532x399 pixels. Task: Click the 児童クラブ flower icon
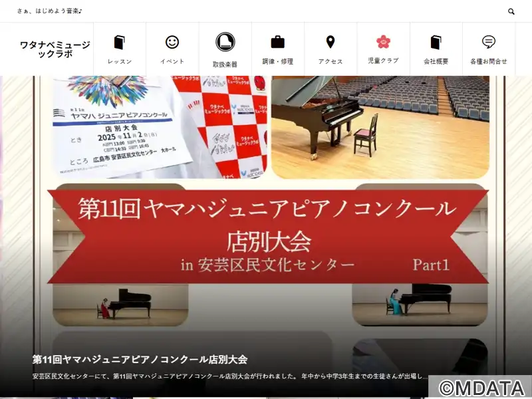click(384, 42)
